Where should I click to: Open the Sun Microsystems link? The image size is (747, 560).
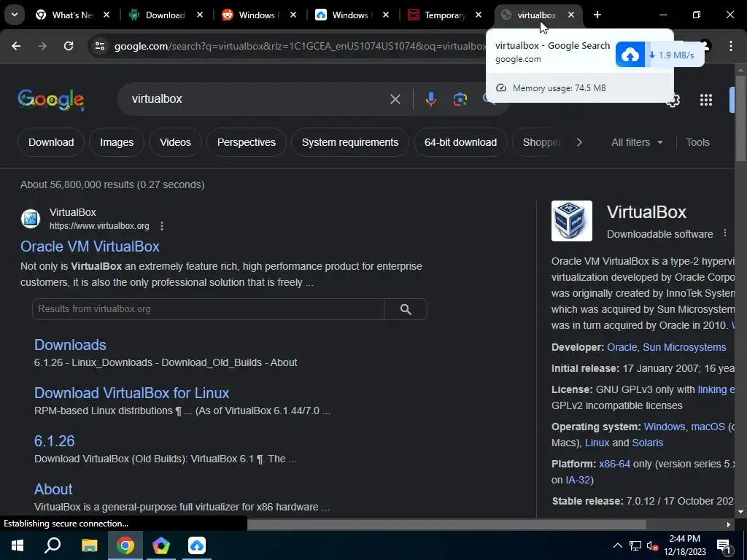tap(684, 347)
